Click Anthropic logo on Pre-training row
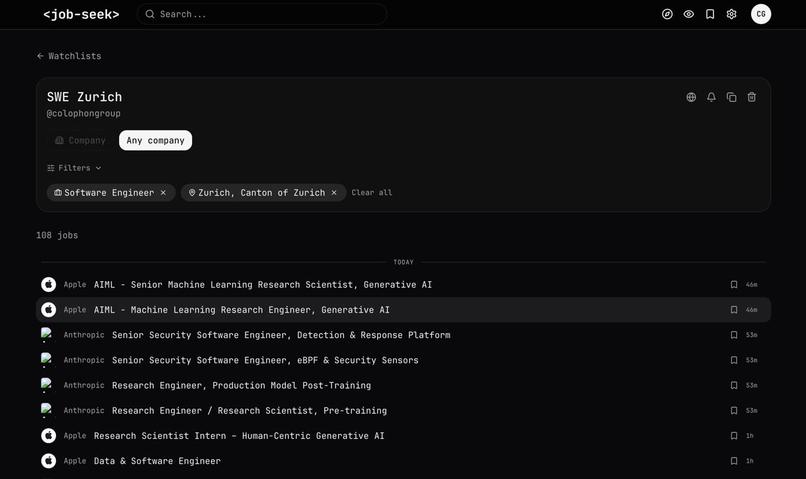 click(x=47, y=411)
